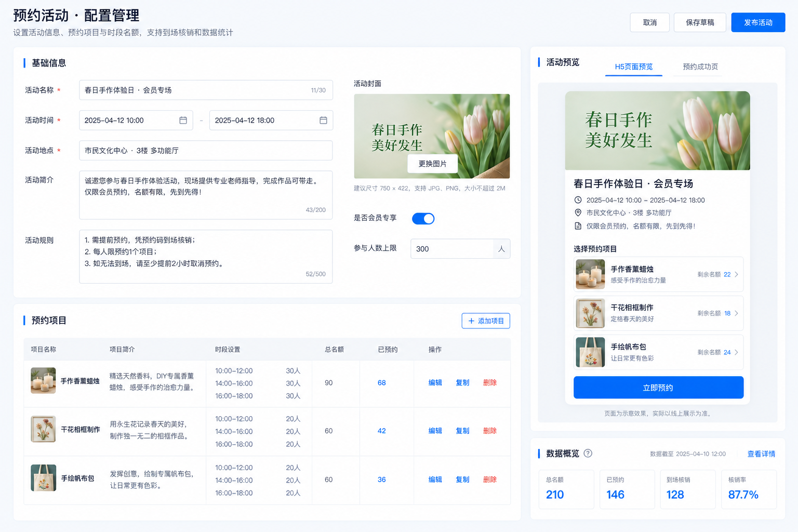798x532 pixels.
Task: Click the 核销率 value 87.7%
Action: pyautogui.click(x=743, y=495)
